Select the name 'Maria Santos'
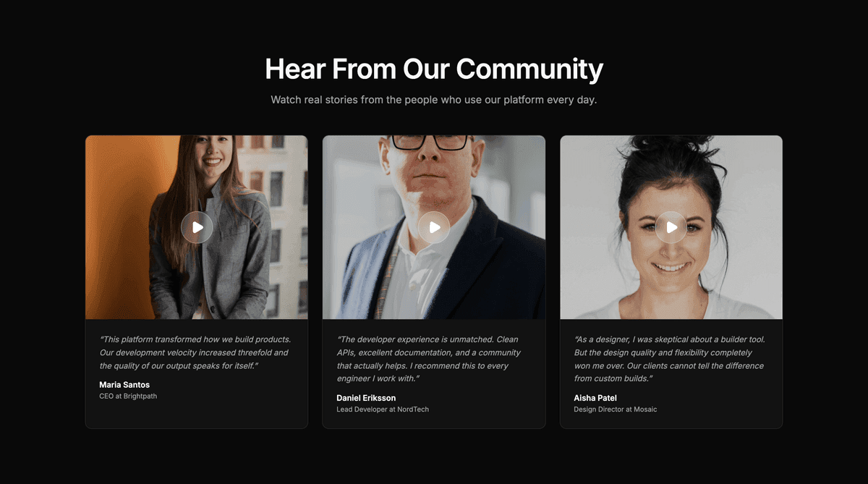The width and height of the screenshot is (868, 484). [124, 385]
